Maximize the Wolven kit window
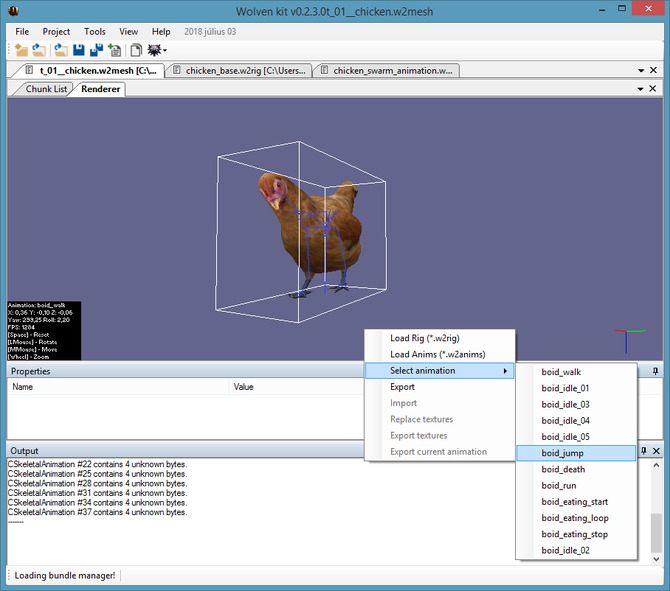This screenshot has height=591, width=670. click(622, 9)
